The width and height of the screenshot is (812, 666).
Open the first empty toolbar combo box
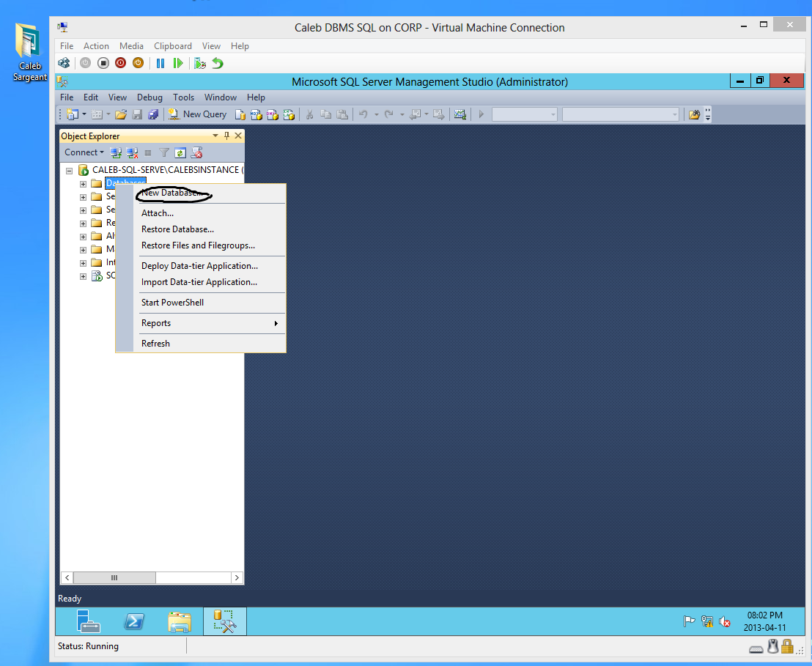point(524,114)
